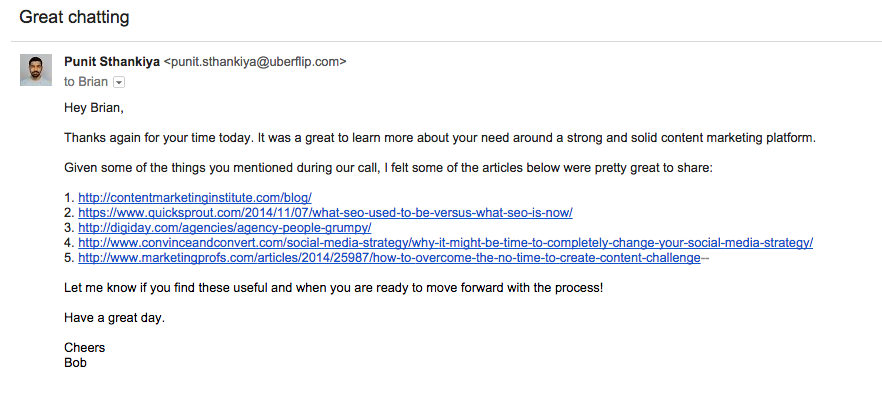882x397 pixels.
Task: Open the contentmarketinginstitute.com blog link
Action: tap(195, 197)
